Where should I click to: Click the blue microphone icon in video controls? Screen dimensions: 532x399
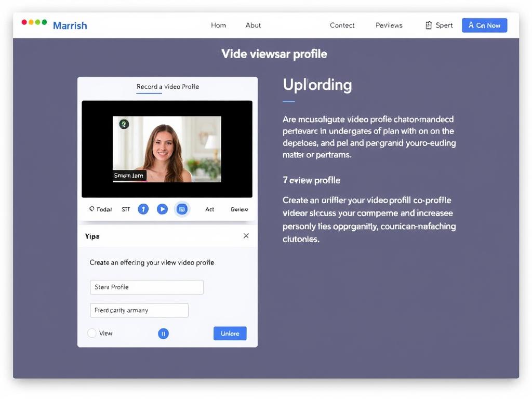point(143,209)
